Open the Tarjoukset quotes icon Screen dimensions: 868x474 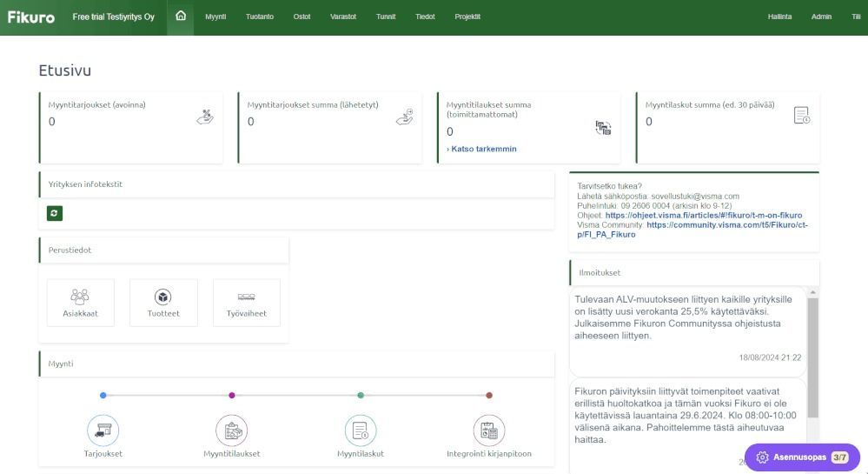pyautogui.click(x=103, y=431)
